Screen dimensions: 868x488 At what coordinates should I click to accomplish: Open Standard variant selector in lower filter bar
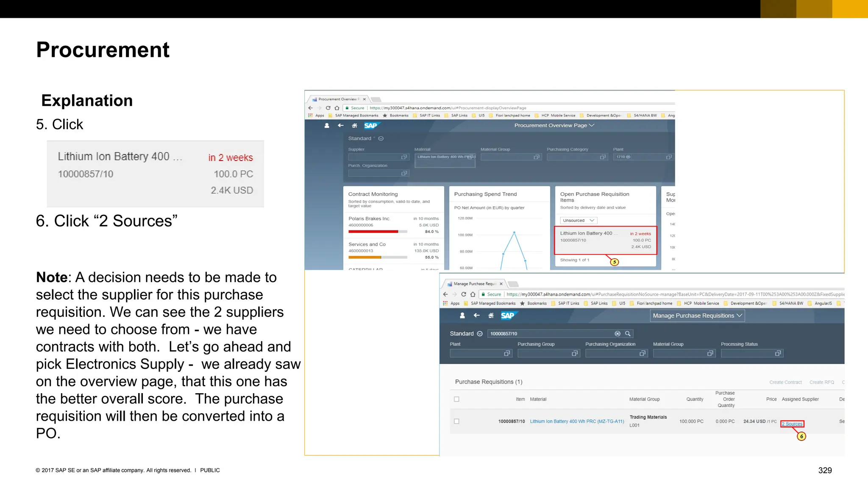click(x=480, y=334)
